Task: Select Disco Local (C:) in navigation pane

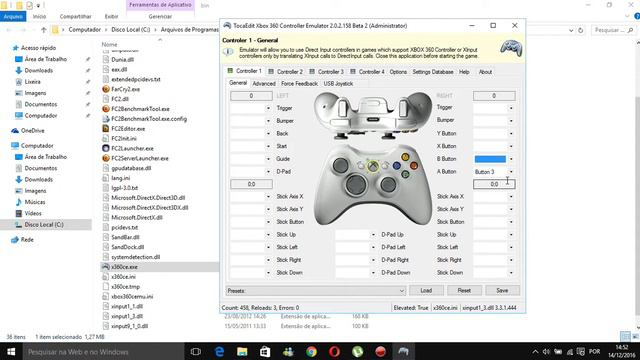Action: (x=44, y=225)
